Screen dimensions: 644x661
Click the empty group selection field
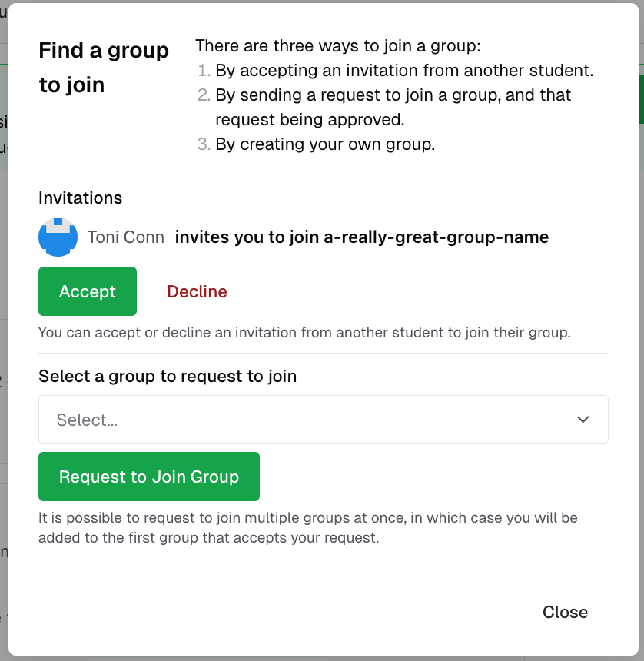[x=307, y=420]
